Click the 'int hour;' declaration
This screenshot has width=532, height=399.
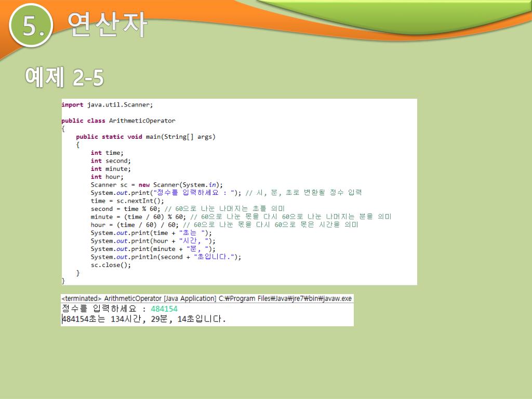(107, 177)
